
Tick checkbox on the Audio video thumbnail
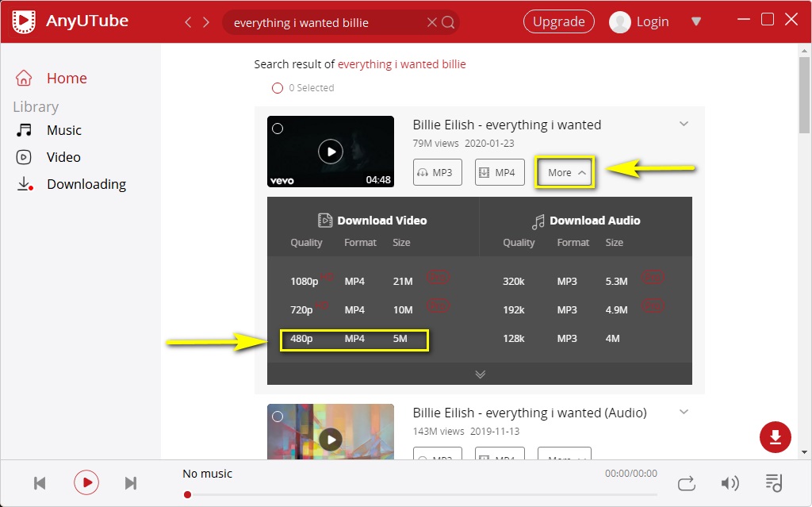[278, 417]
